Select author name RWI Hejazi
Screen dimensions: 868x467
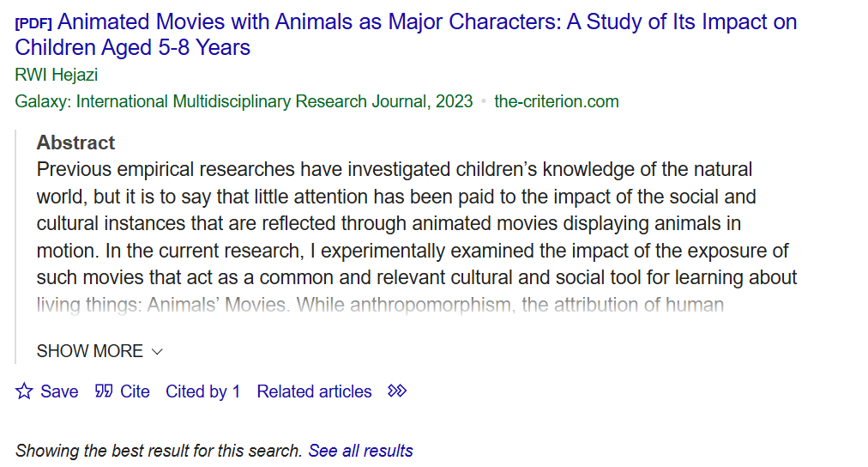point(57,75)
